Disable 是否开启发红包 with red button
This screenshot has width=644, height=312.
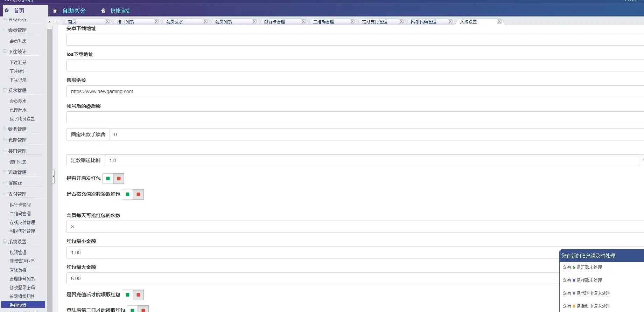tap(119, 179)
